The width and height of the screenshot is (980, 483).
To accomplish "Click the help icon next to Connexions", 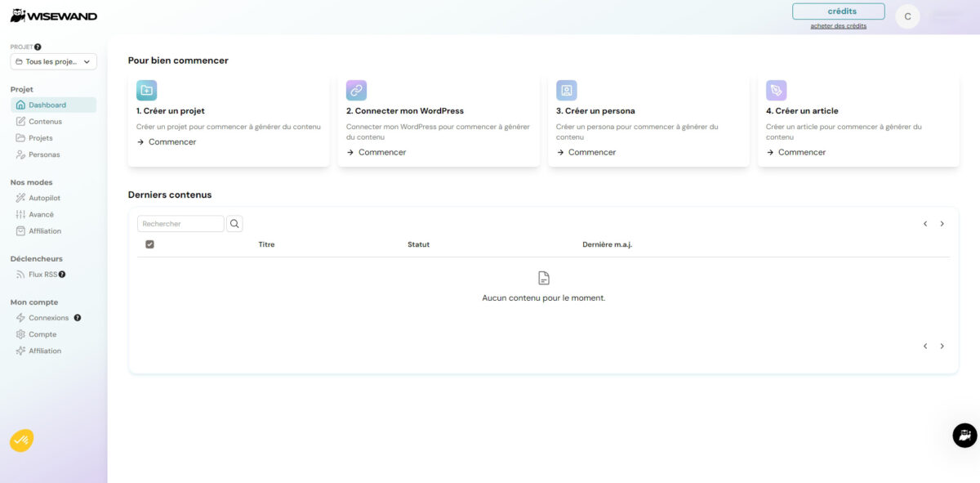I will (x=78, y=318).
